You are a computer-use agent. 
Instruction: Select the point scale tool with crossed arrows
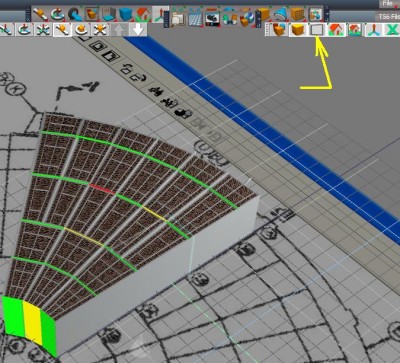(43, 30)
